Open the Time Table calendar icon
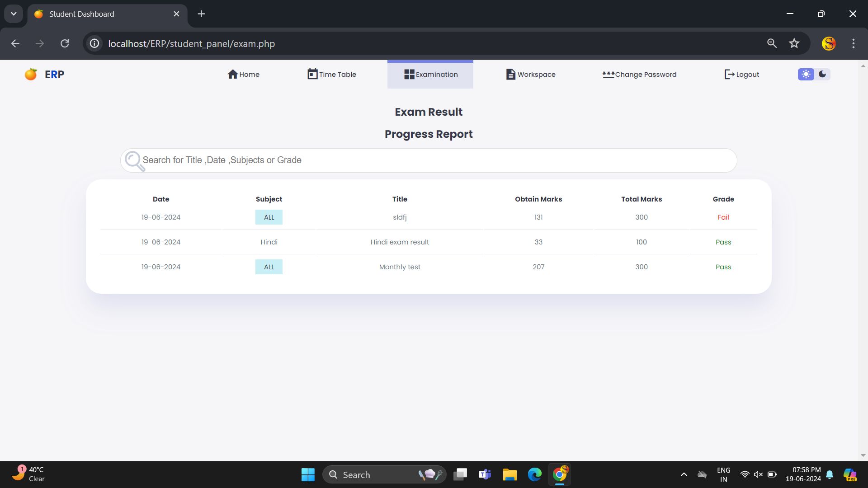 (x=312, y=74)
